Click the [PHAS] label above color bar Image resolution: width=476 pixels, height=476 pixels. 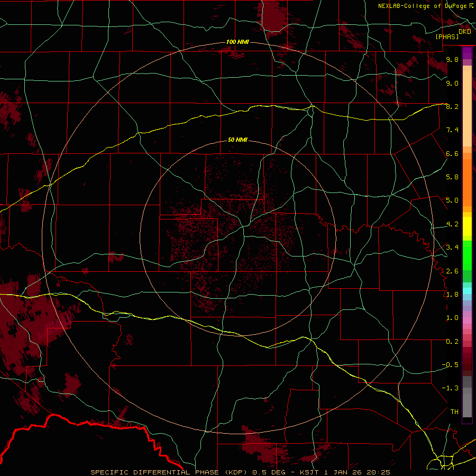[447, 37]
